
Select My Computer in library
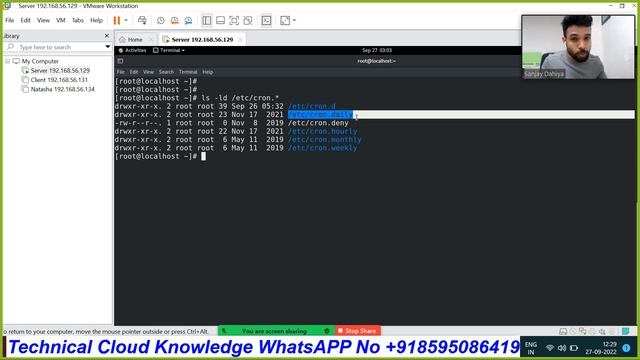[x=40, y=61]
